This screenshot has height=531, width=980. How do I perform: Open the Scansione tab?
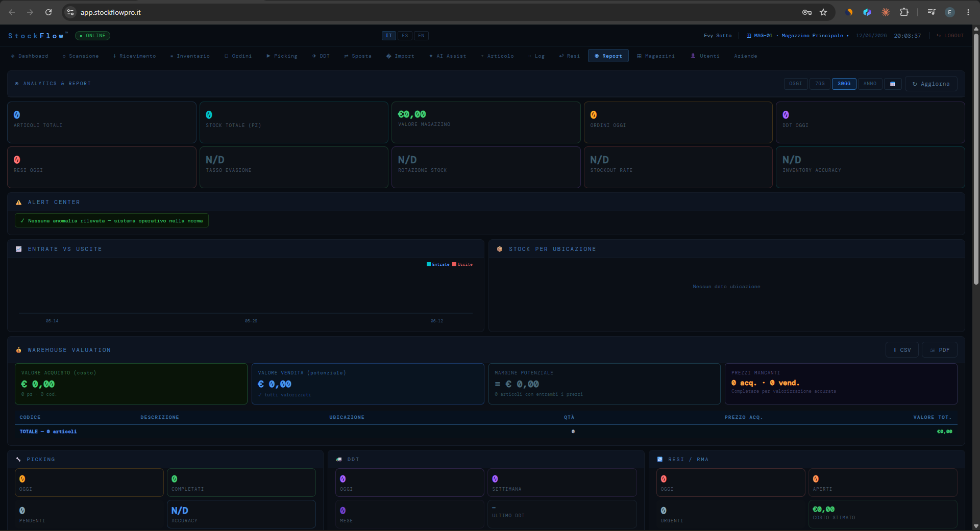[x=81, y=56]
